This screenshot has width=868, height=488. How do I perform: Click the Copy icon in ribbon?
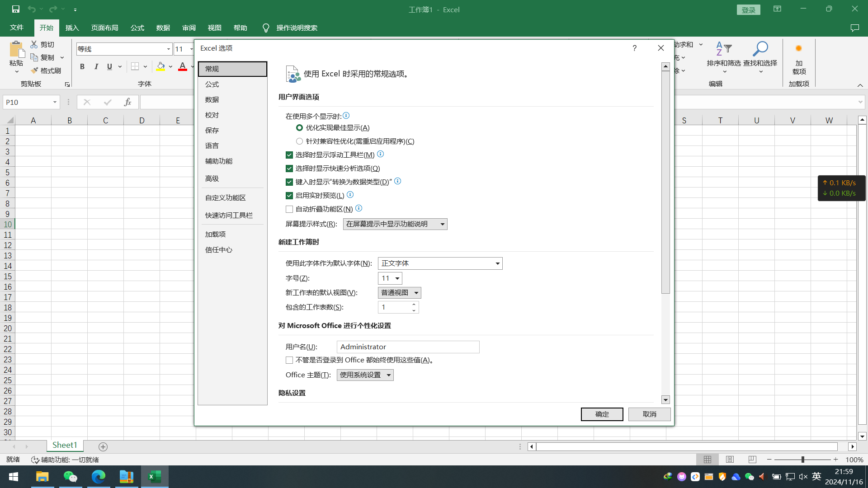click(x=34, y=57)
